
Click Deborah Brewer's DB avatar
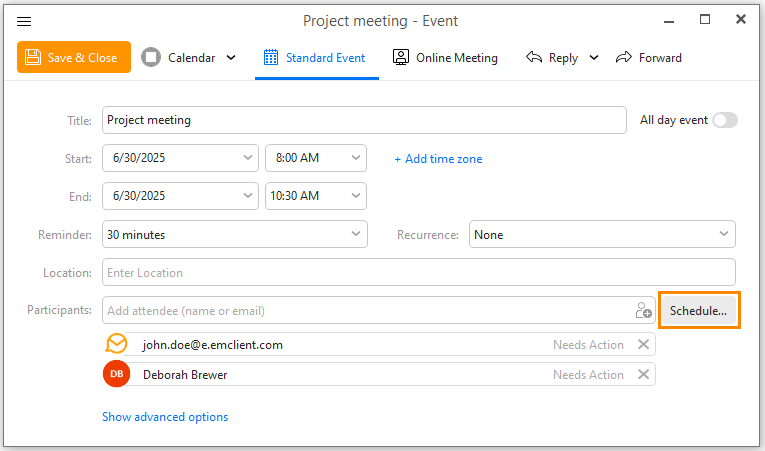[117, 374]
